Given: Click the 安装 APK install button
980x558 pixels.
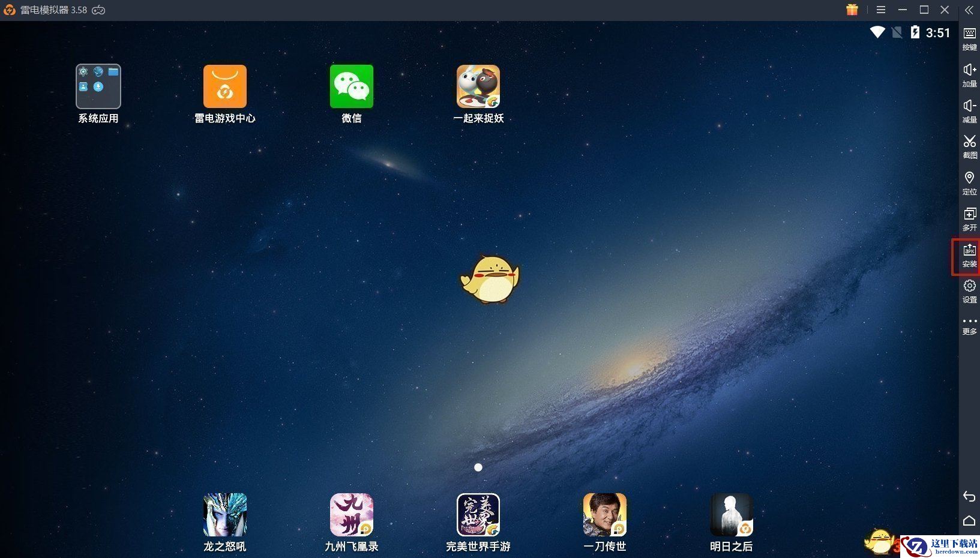Looking at the screenshot, I should pyautogui.click(x=969, y=256).
